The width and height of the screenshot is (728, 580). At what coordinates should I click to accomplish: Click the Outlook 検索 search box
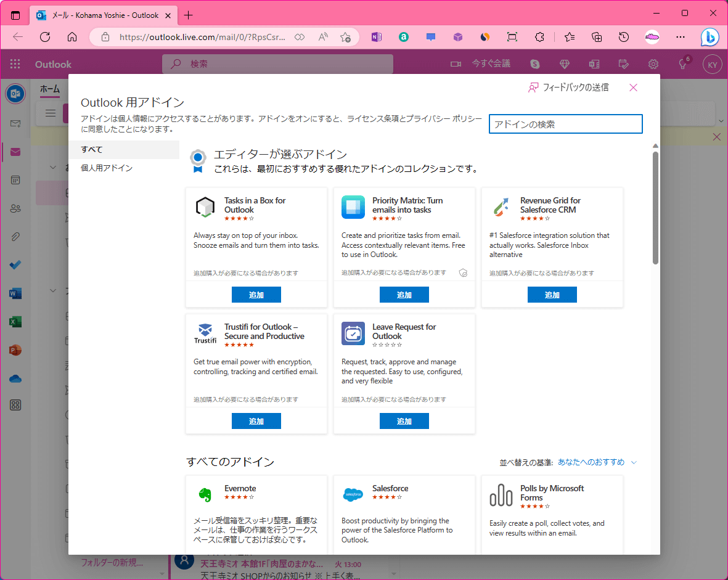coord(277,64)
